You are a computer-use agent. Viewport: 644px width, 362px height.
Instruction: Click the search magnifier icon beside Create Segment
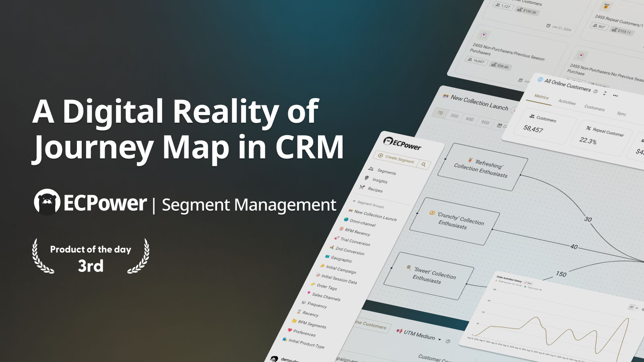coord(423,164)
